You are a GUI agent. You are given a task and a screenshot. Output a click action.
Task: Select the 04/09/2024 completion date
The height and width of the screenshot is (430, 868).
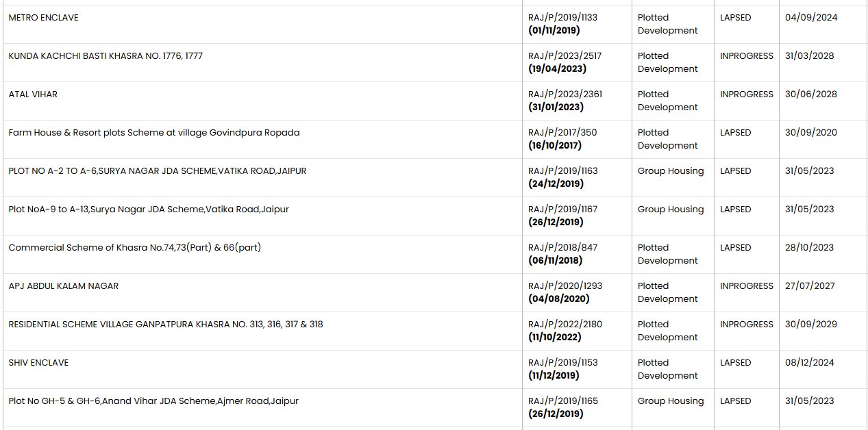pos(811,18)
